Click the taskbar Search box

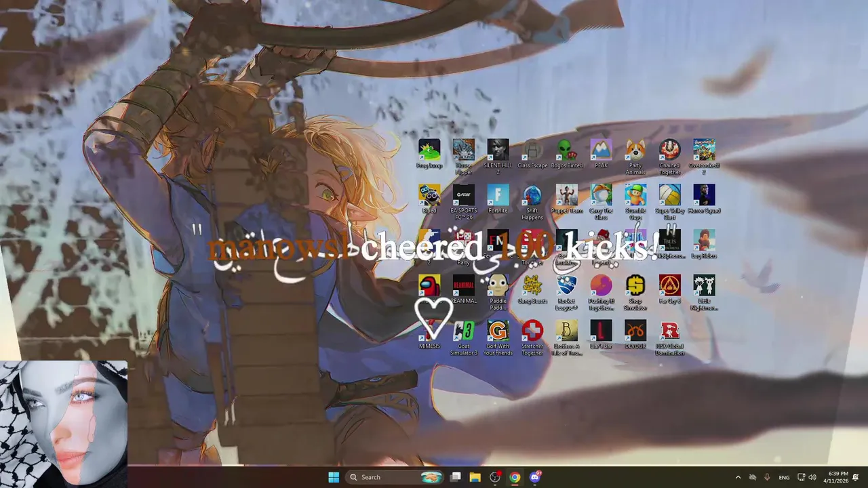point(395,477)
